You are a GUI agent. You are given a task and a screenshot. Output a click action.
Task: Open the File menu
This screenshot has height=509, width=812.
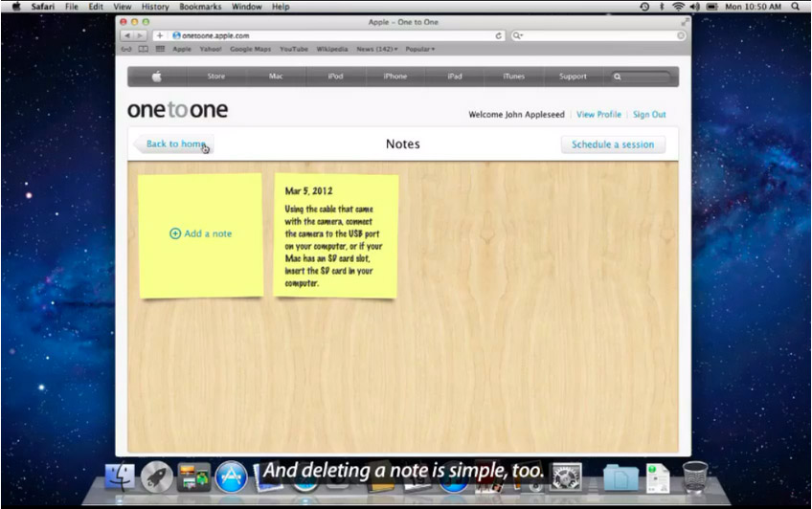pos(72,7)
